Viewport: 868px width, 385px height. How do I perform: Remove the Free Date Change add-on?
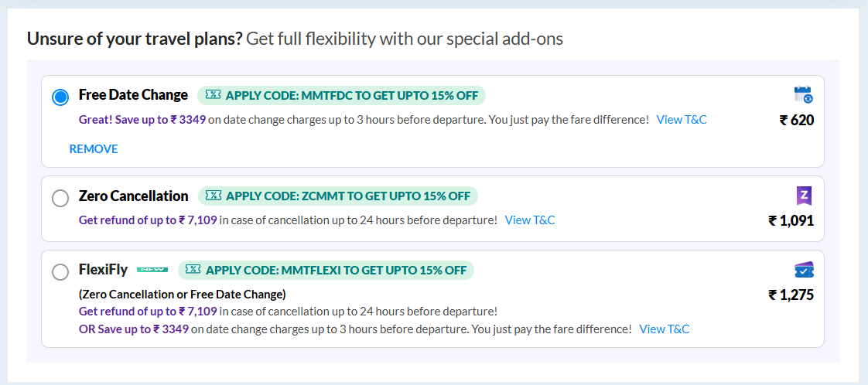click(x=94, y=148)
